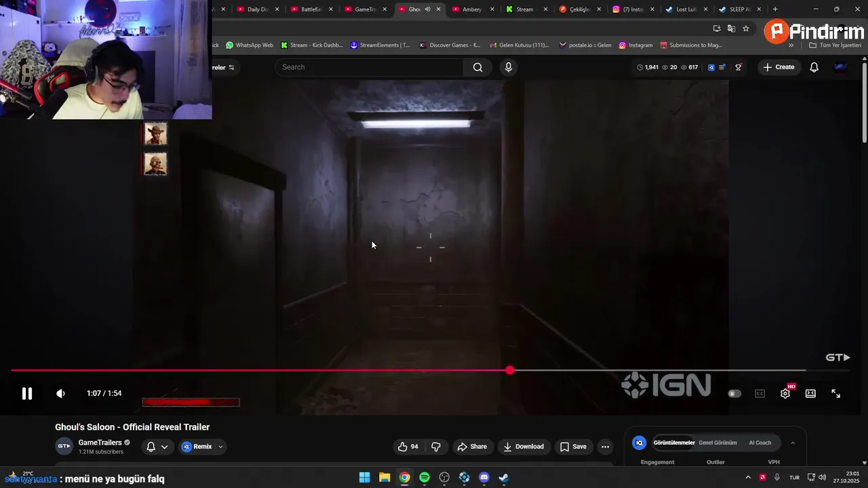Toggle closed captions (CC) button

(x=760, y=394)
